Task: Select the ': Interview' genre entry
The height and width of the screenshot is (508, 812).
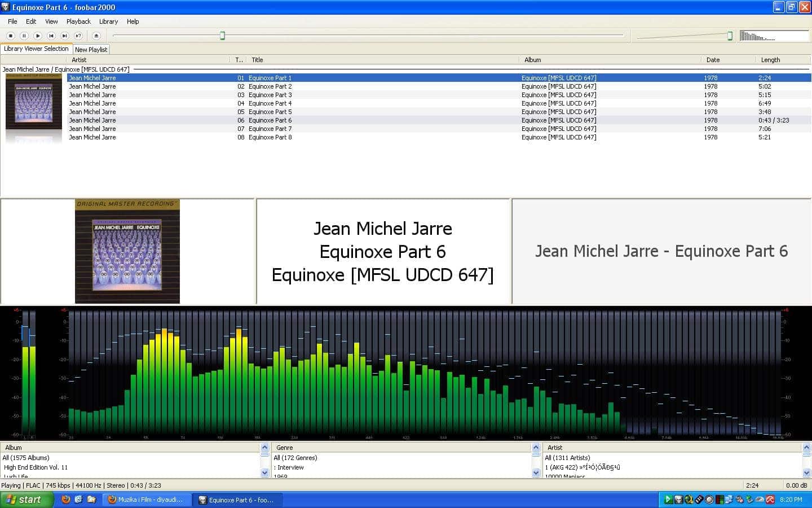Action: (x=289, y=467)
